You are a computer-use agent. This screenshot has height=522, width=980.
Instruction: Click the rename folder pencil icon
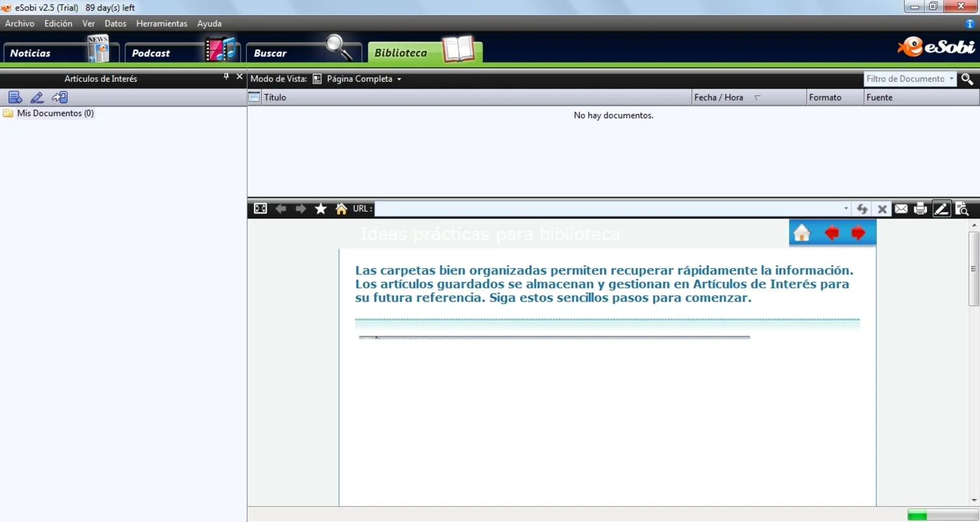37,98
